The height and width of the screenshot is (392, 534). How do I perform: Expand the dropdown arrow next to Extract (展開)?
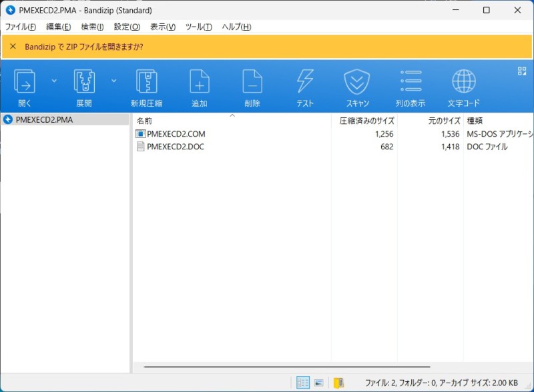113,81
